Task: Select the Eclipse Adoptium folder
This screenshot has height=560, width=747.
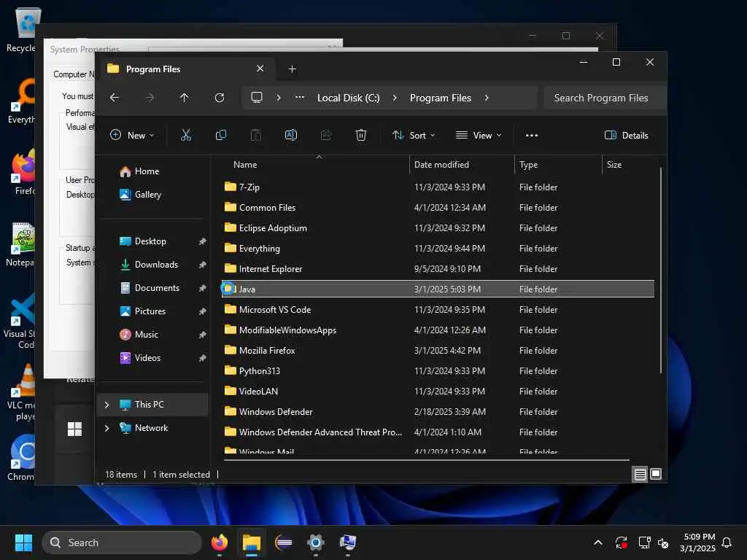Action: (x=438, y=227)
